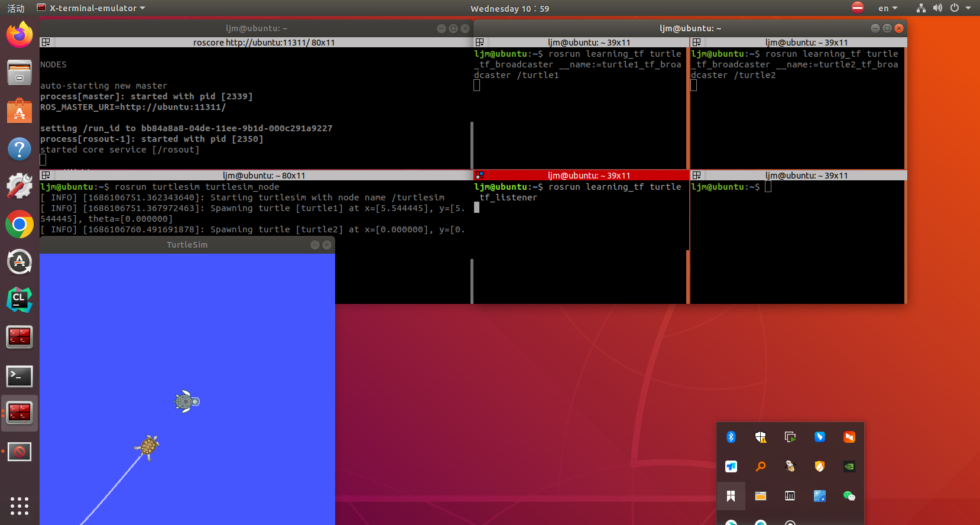Open the 'en' input source dropdown
The image size is (980, 525).
pyautogui.click(x=887, y=8)
